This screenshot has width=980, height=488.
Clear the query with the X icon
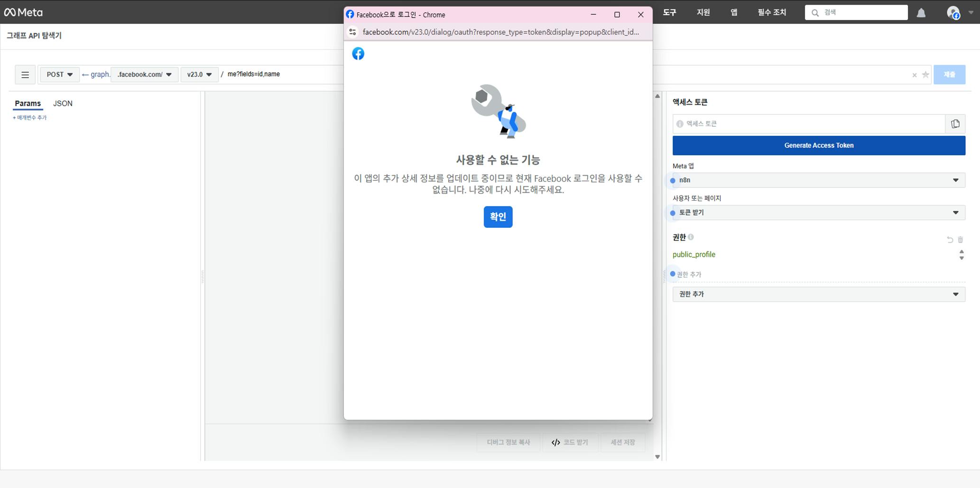[x=915, y=75]
